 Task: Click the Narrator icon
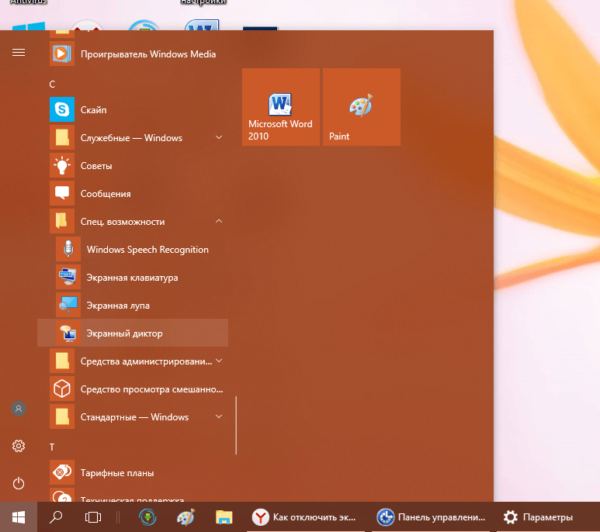point(68,333)
